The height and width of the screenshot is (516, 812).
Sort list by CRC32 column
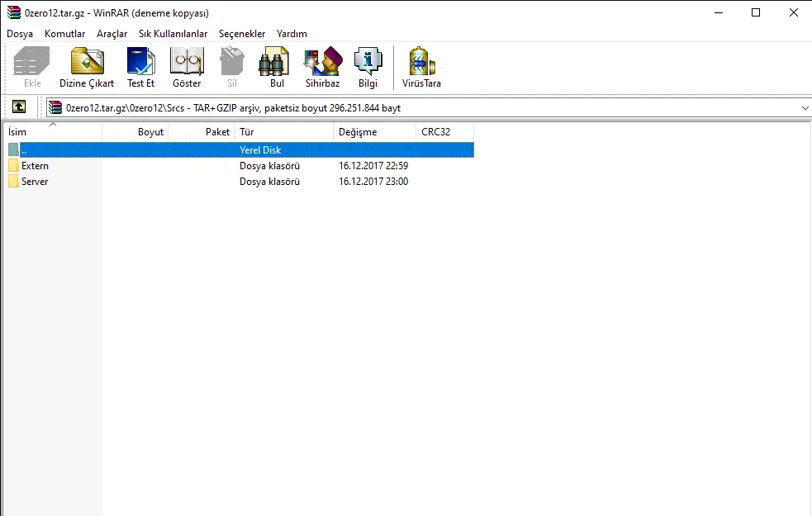(x=445, y=132)
